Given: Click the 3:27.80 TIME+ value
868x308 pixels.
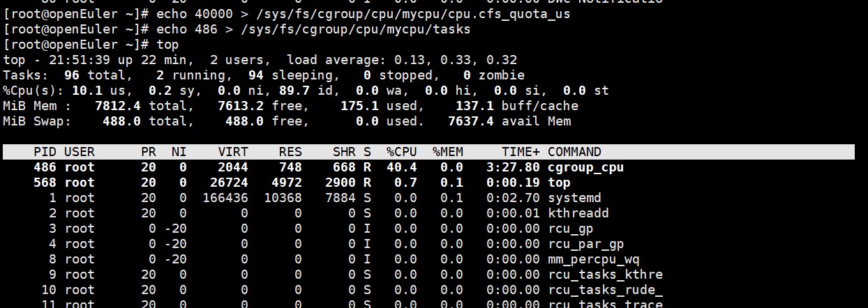Looking at the screenshot, I should click(x=513, y=167).
